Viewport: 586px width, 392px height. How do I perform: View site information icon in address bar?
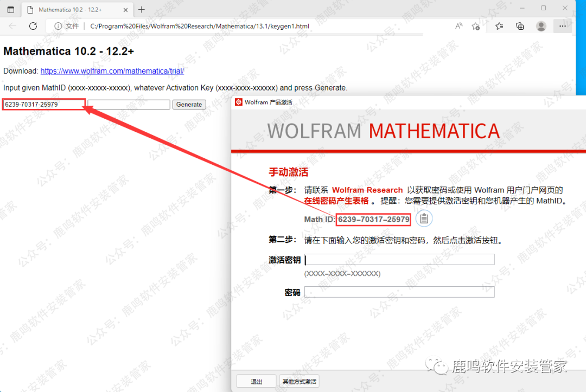pyautogui.click(x=58, y=26)
